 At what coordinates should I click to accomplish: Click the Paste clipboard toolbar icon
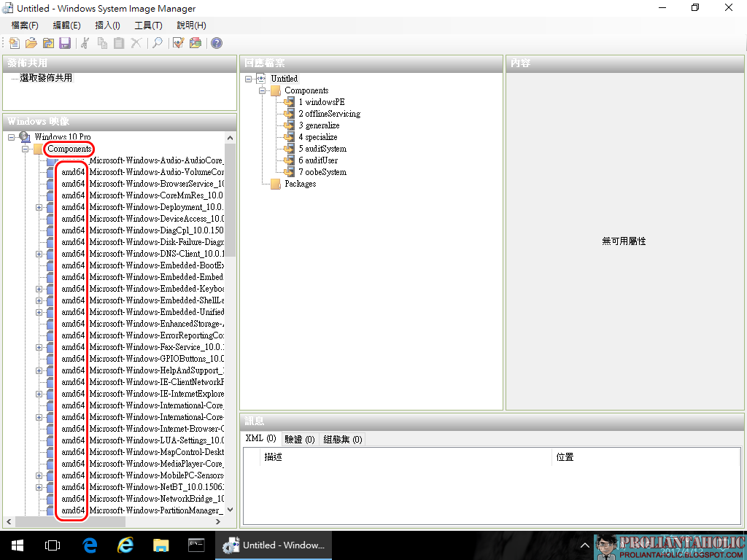(x=119, y=43)
